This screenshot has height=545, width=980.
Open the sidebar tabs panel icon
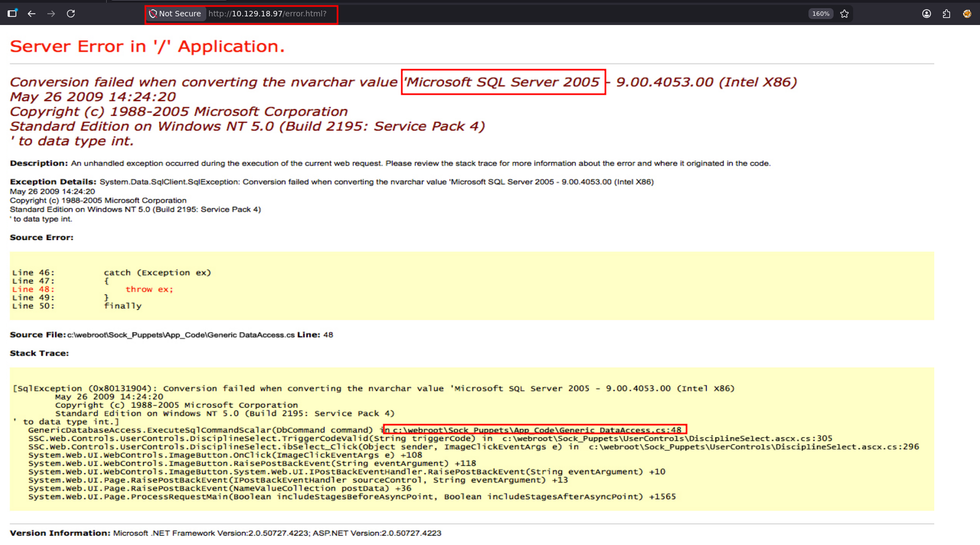[12, 14]
